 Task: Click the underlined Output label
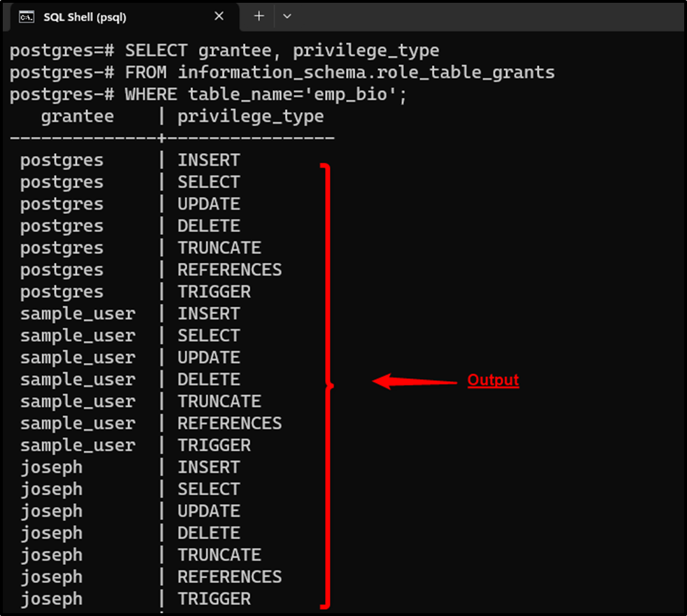pos(493,380)
